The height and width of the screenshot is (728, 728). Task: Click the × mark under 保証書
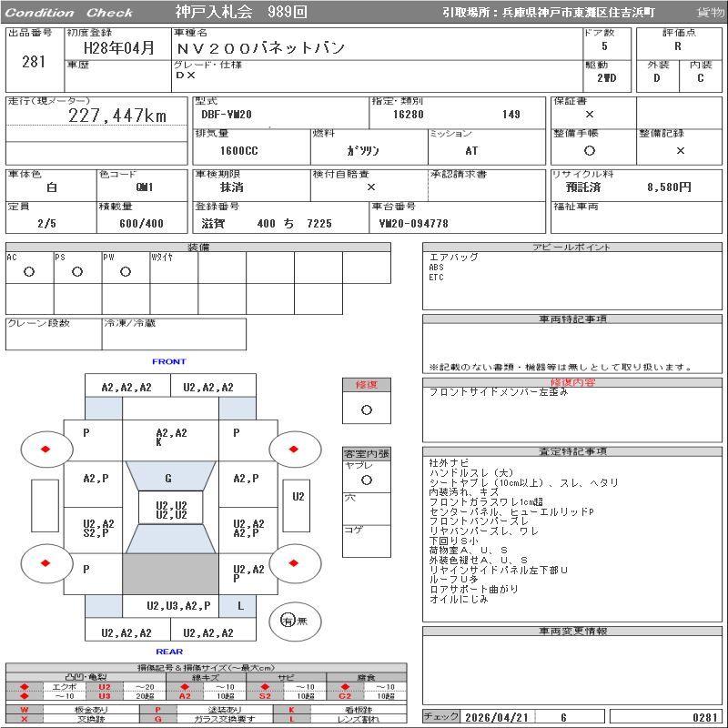589,115
